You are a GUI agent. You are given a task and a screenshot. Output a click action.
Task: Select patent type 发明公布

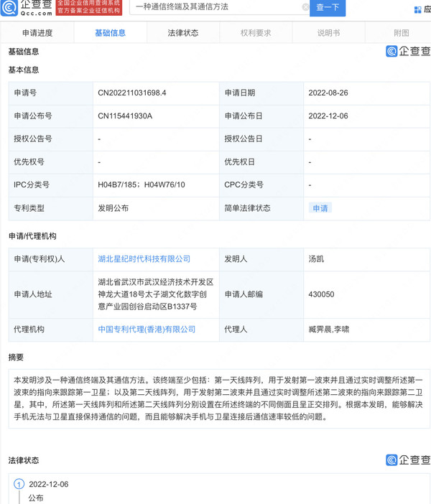coord(113,208)
